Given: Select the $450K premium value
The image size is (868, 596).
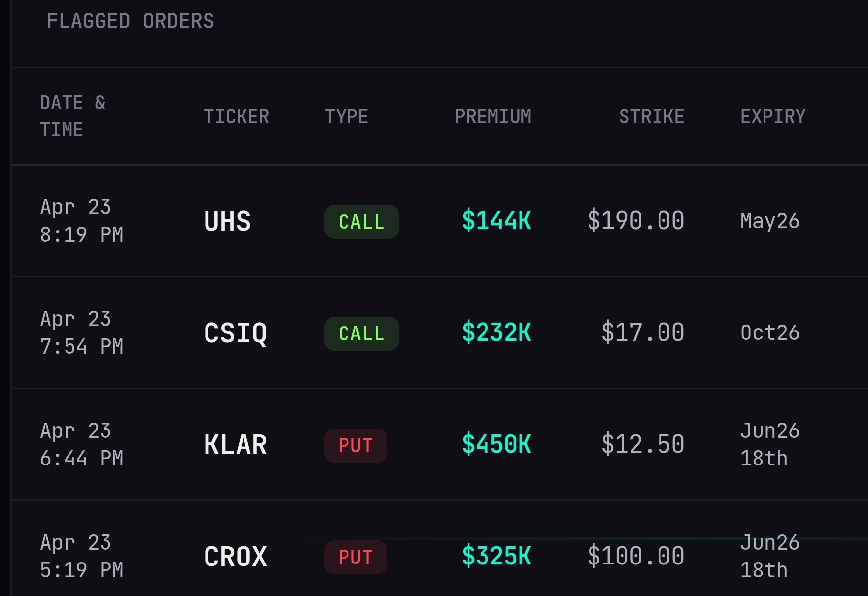Looking at the screenshot, I should 497,444.
